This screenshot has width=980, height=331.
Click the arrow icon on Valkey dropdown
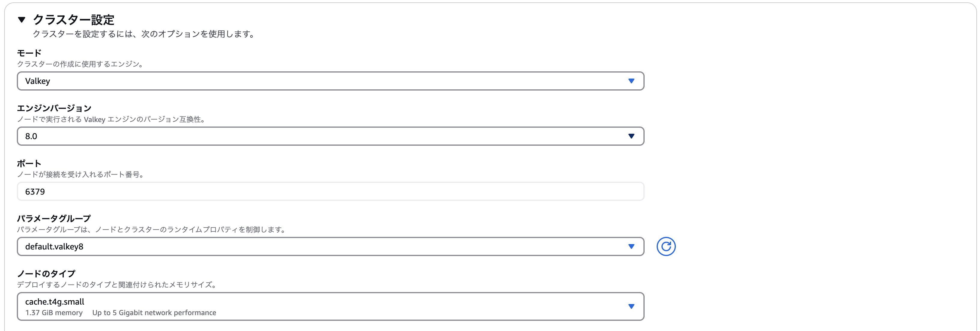point(631,81)
